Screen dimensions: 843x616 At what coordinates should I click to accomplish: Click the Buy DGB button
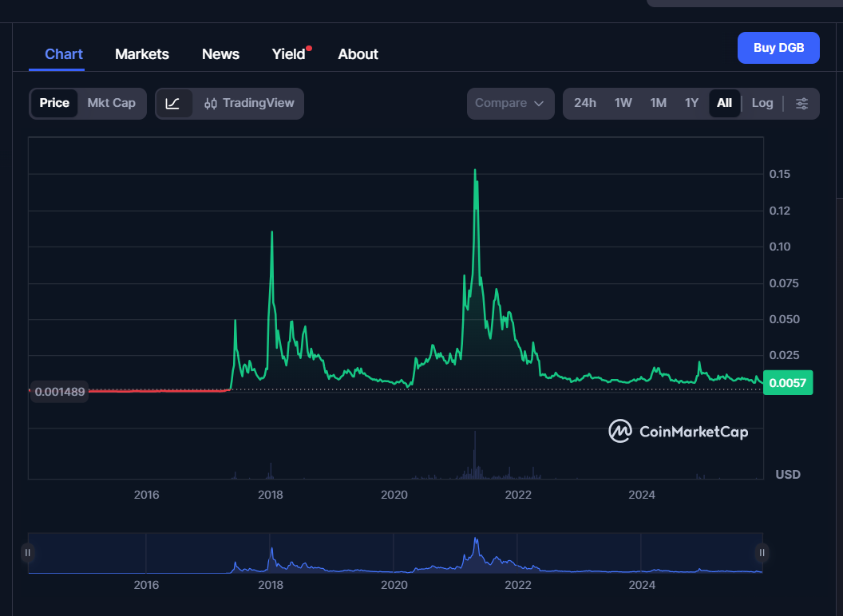click(x=778, y=48)
